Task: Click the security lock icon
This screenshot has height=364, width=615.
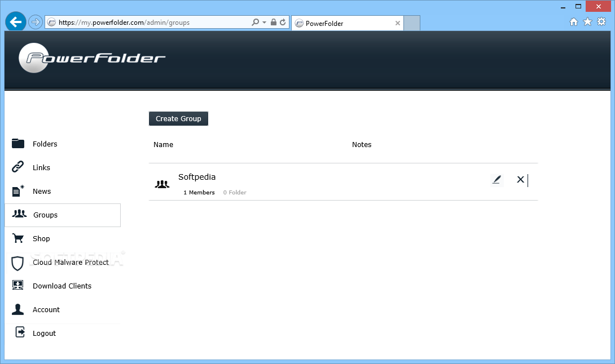Action: [x=274, y=22]
